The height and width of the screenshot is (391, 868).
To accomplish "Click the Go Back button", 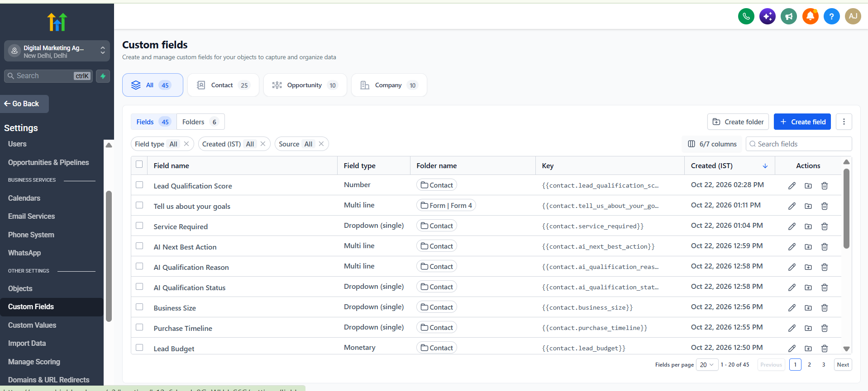I will [x=24, y=104].
